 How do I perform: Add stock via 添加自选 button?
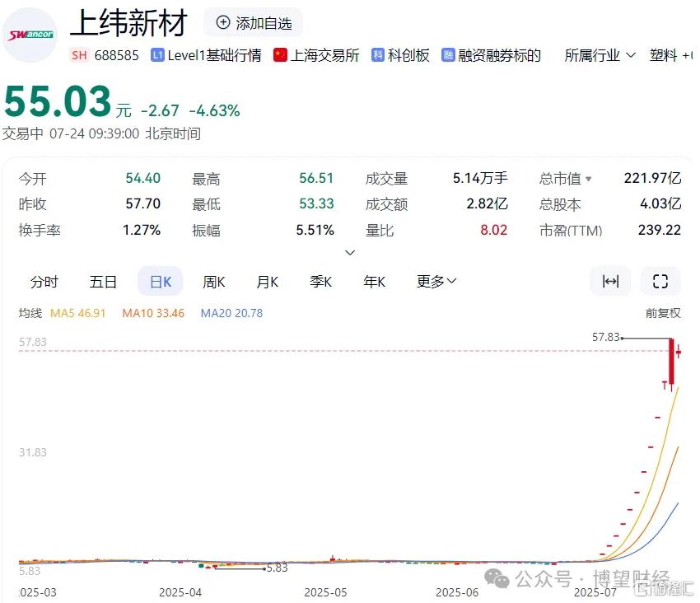(253, 22)
